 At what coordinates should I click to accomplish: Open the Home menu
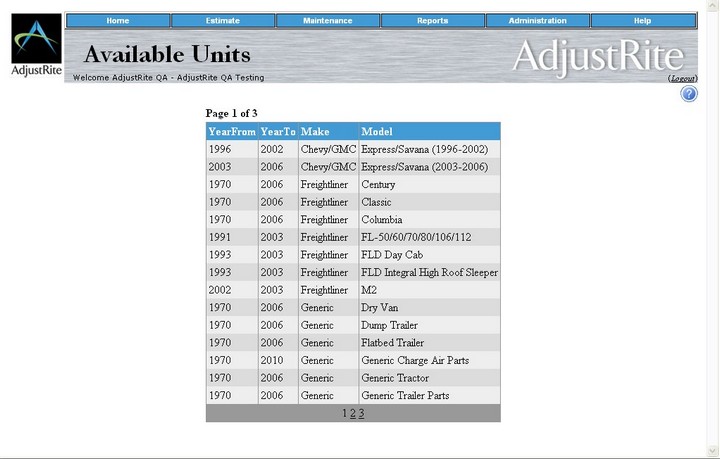click(x=118, y=21)
